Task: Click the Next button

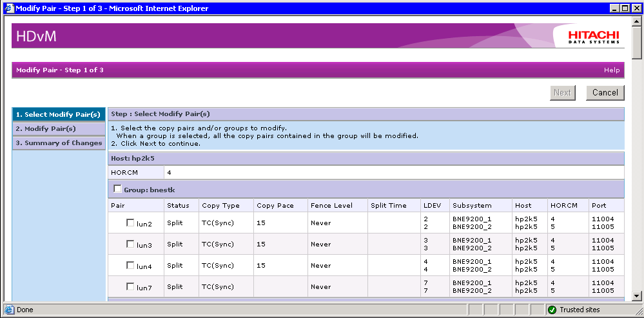Action: coord(562,93)
